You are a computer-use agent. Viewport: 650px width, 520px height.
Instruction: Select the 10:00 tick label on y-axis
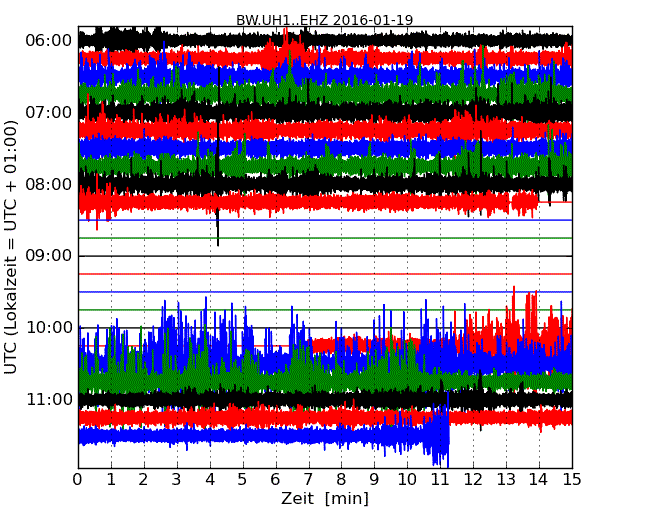[x=48, y=327]
